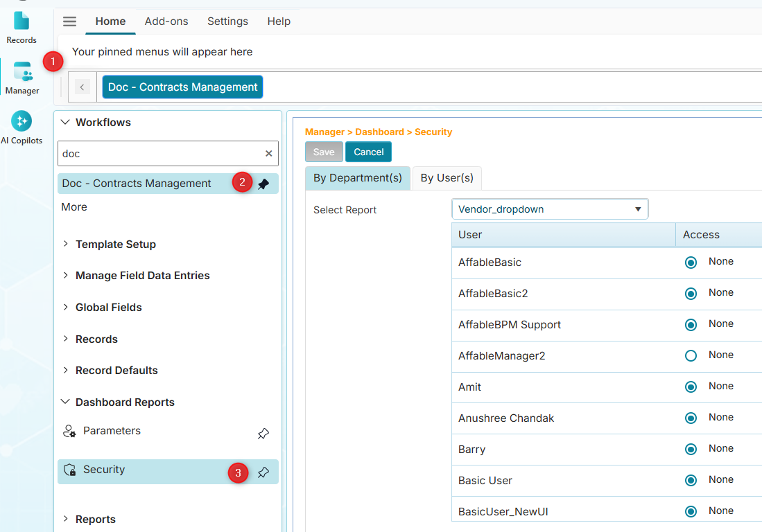Switch to the By User(s) tab
This screenshot has width=762, height=532.
coord(447,178)
